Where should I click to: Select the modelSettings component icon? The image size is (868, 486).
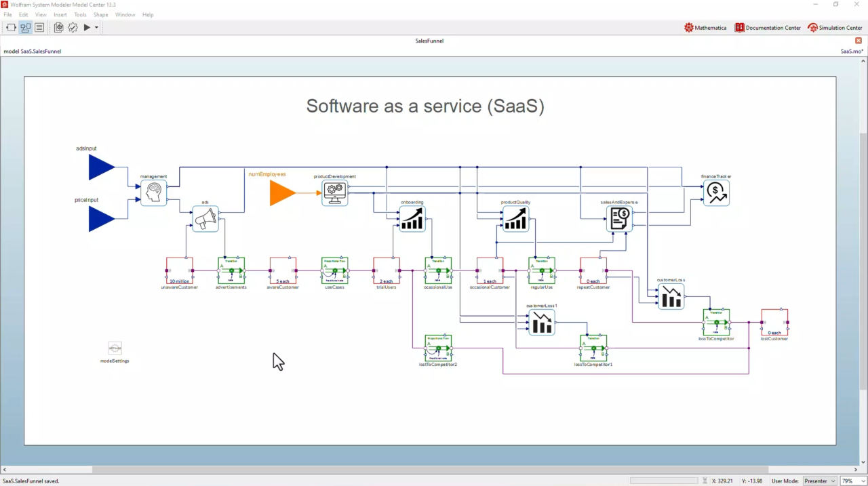[115, 348]
